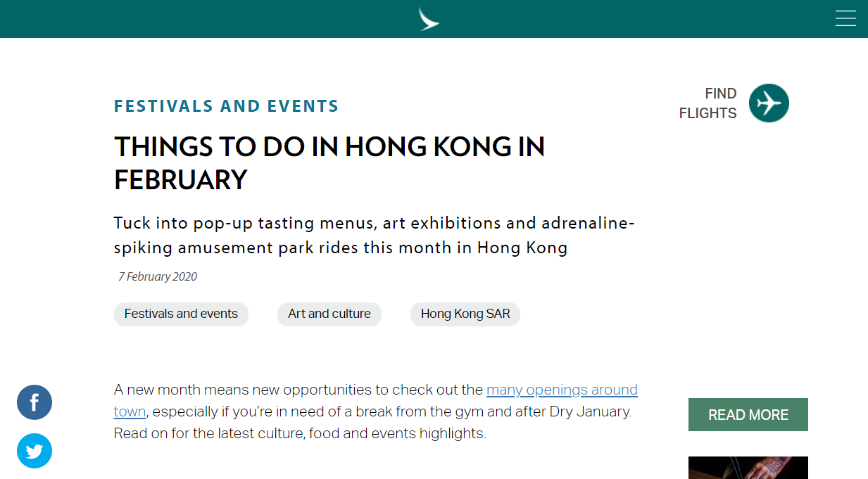Follow the many openings around town link
This screenshot has height=479, width=868.
(x=561, y=390)
